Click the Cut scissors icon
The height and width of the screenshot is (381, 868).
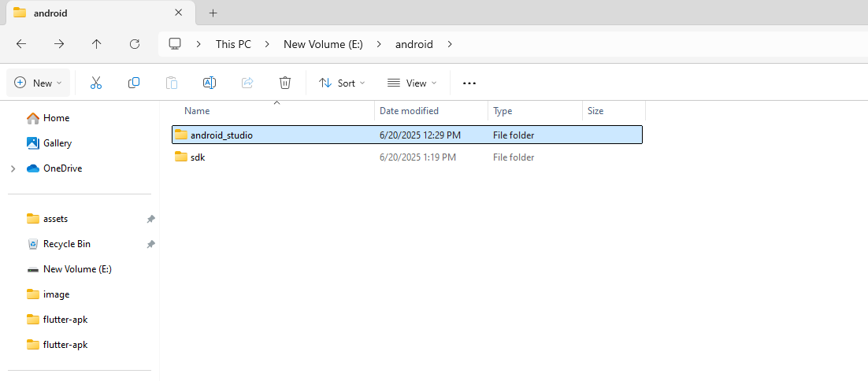[x=96, y=83]
